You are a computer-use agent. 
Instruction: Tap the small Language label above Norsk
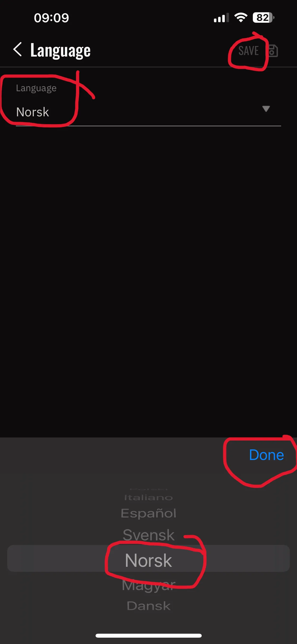click(36, 88)
